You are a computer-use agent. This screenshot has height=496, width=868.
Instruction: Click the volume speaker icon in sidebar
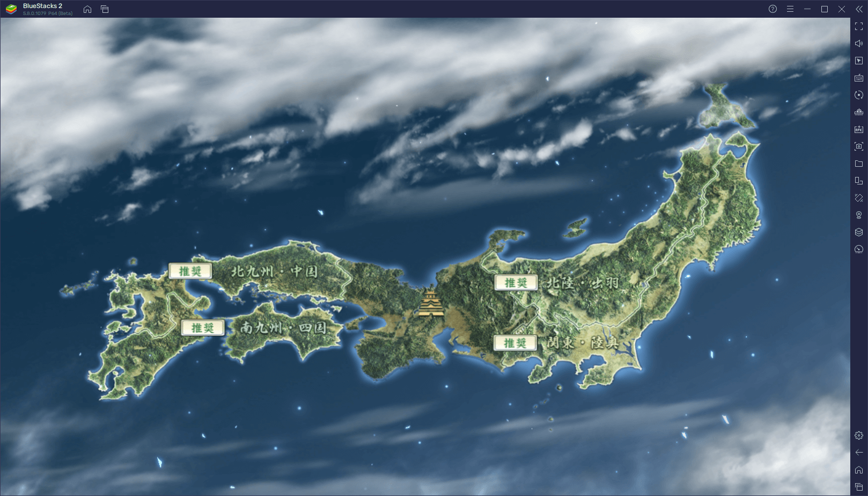click(x=859, y=43)
